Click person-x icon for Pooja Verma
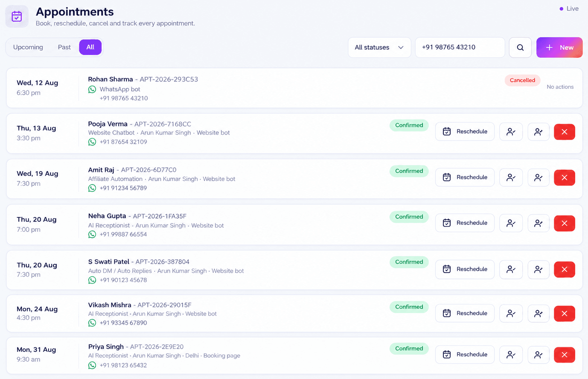588x379 pixels. click(538, 132)
